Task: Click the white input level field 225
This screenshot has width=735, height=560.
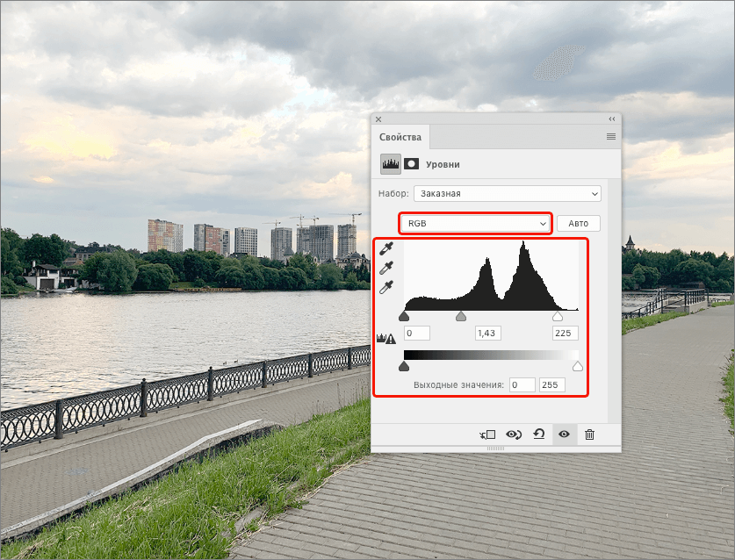Action: [565, 334]
